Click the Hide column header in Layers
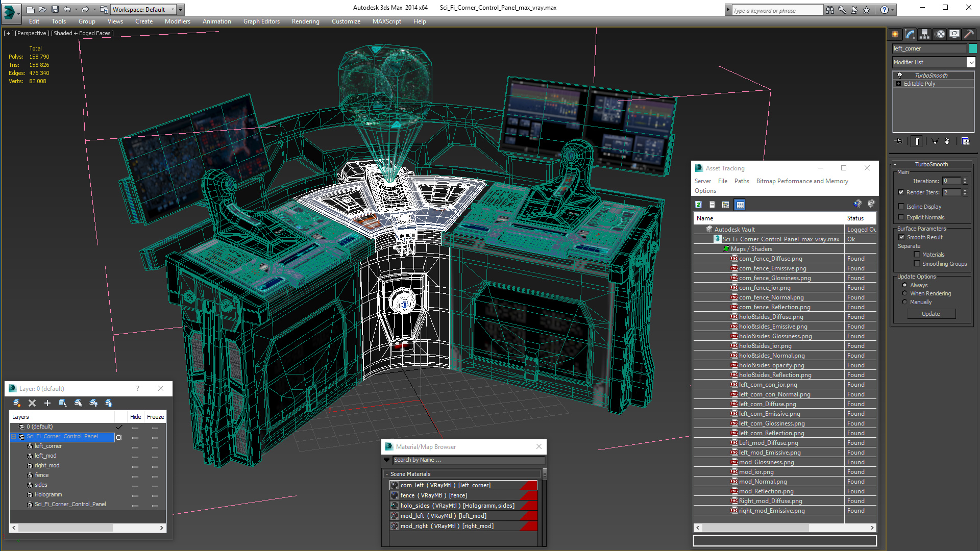 click(135, 417)
